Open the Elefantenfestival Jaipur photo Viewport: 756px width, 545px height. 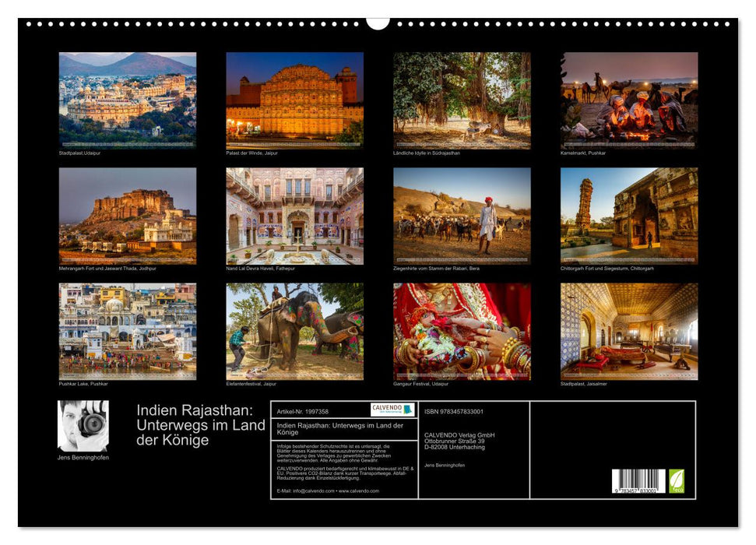click(x=288, y=333)
